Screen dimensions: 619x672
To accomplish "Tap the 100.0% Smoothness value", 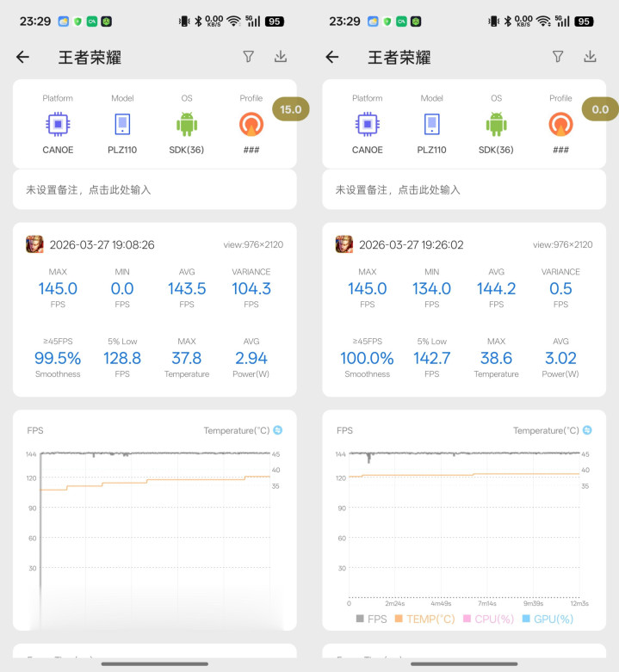I will click(x=368, y=358).
